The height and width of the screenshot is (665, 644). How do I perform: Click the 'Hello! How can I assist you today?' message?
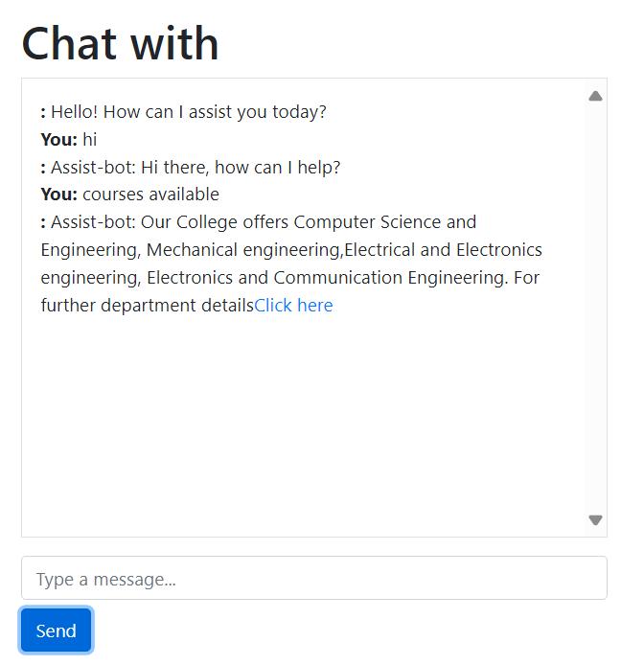(188, 112)
